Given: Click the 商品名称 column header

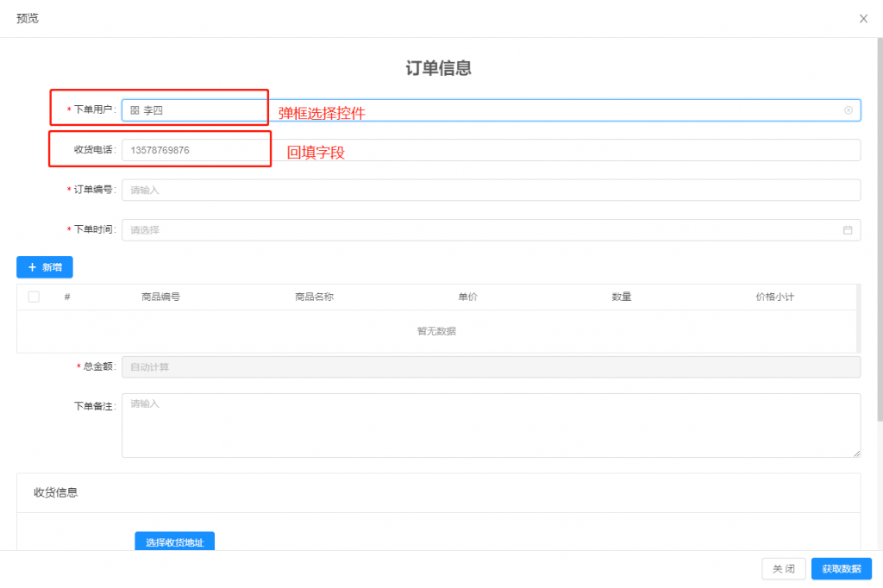Looking at the screenshot, I should (x=314, y=297).
